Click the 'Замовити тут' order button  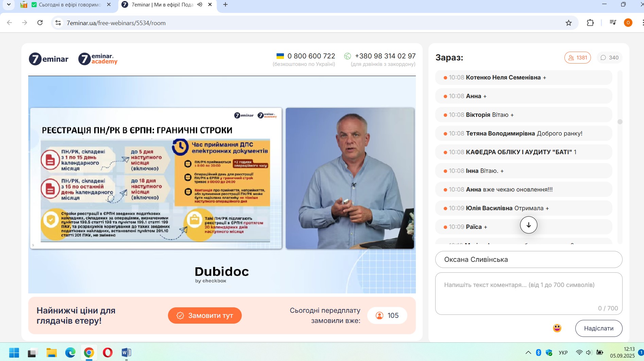(x=205, y=315)
